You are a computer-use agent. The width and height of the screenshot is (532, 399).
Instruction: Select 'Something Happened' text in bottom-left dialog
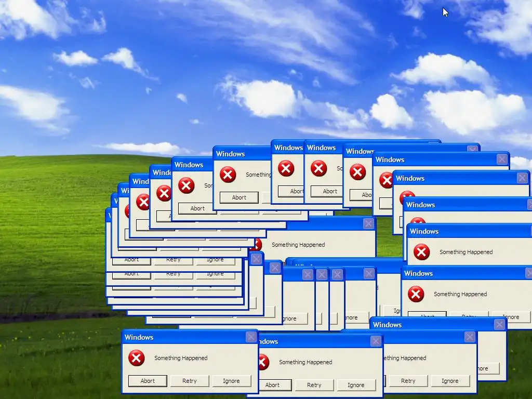coord(181,358)
